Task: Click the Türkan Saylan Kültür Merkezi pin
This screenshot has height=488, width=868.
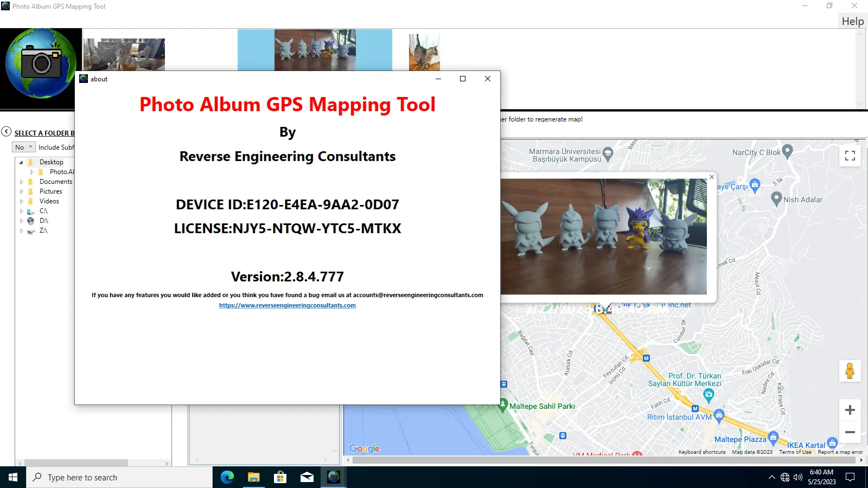Action: pyautogui.click(x=709, y=395)
